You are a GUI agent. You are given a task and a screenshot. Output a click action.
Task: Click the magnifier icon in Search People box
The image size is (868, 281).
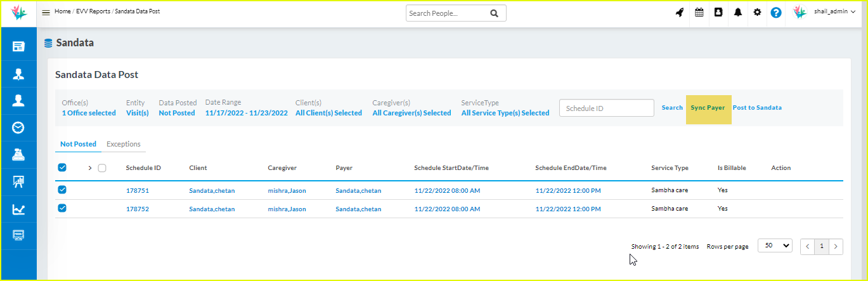point(494,13)
